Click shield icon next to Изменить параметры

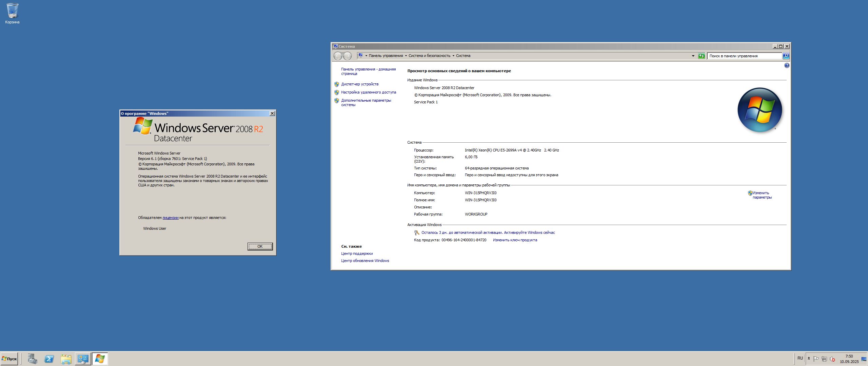click(x=750, y=193)
